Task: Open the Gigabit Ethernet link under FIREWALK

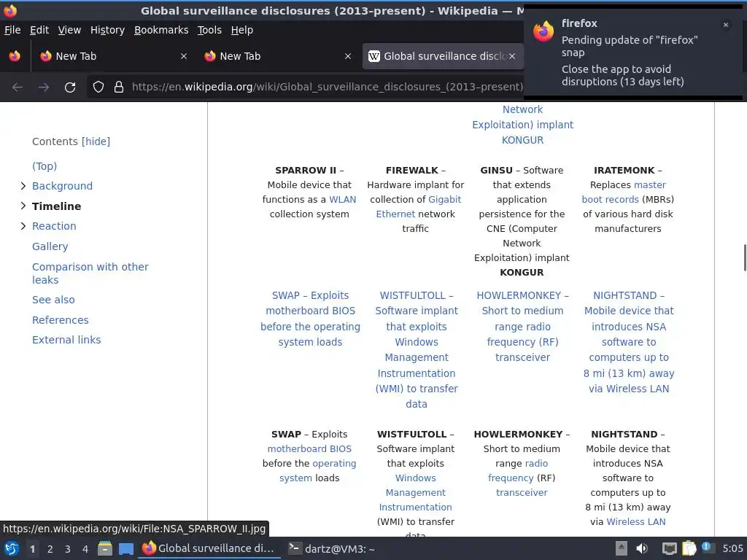Action: point(419,206)
